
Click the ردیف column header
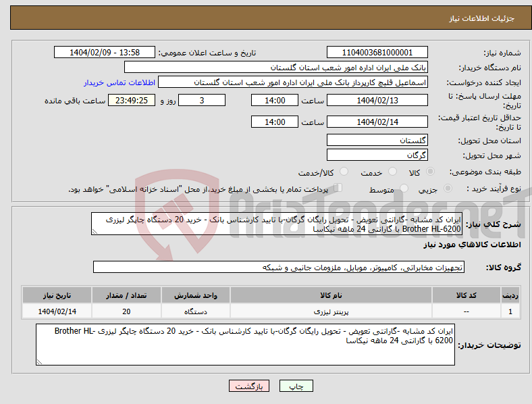pos(510,295)
